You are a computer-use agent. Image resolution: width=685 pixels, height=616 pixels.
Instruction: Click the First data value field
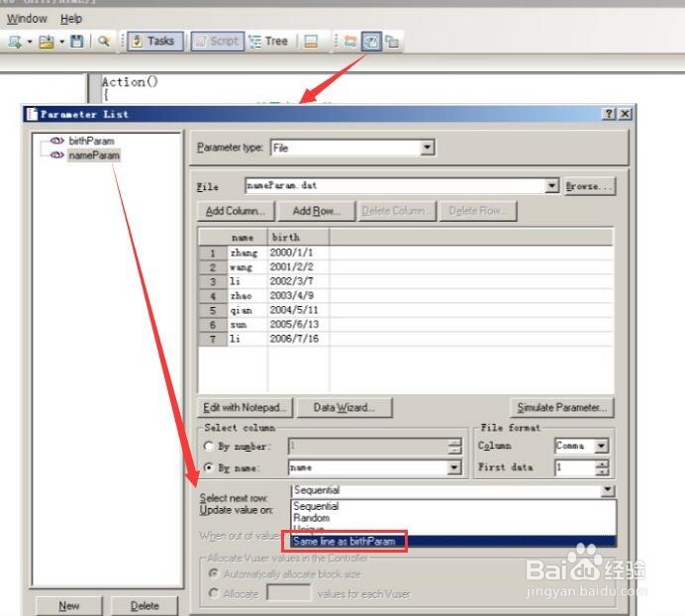(x=575, y=467)
